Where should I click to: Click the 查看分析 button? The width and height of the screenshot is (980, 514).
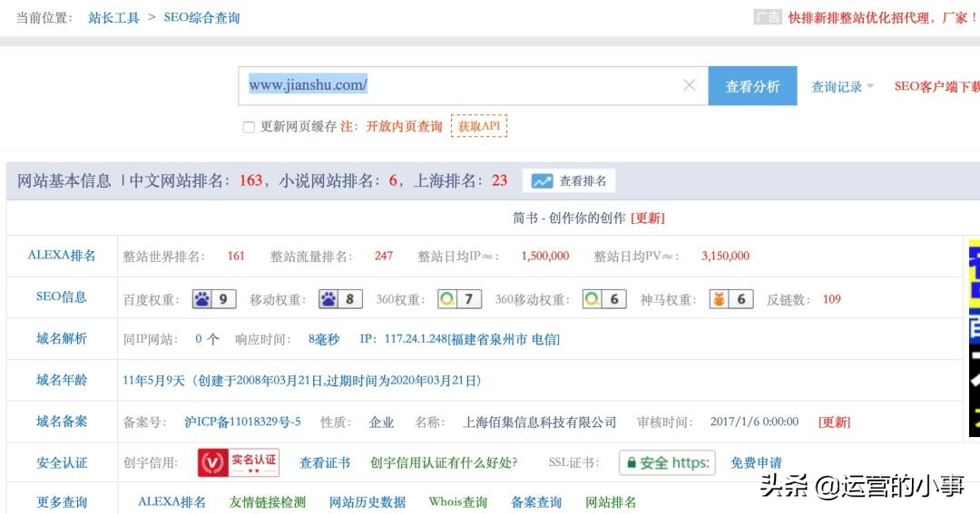tap(752, 86)
